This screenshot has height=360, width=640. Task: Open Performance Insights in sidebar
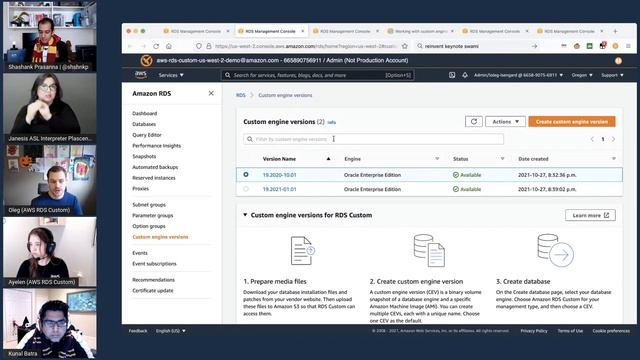156,146
